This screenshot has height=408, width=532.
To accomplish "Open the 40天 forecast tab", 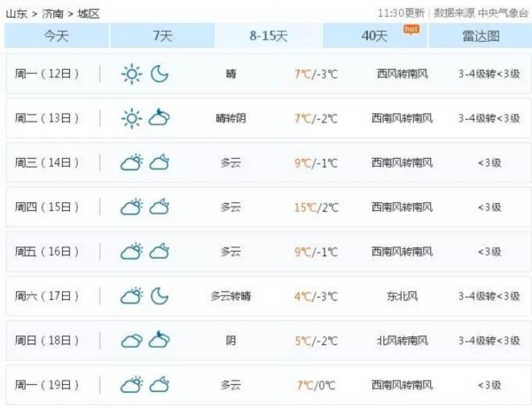I will pyautogui.click(x=374, y=35).
